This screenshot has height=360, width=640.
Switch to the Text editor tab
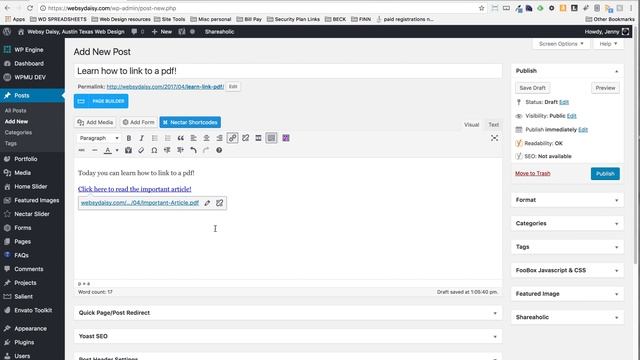point(493,124)
